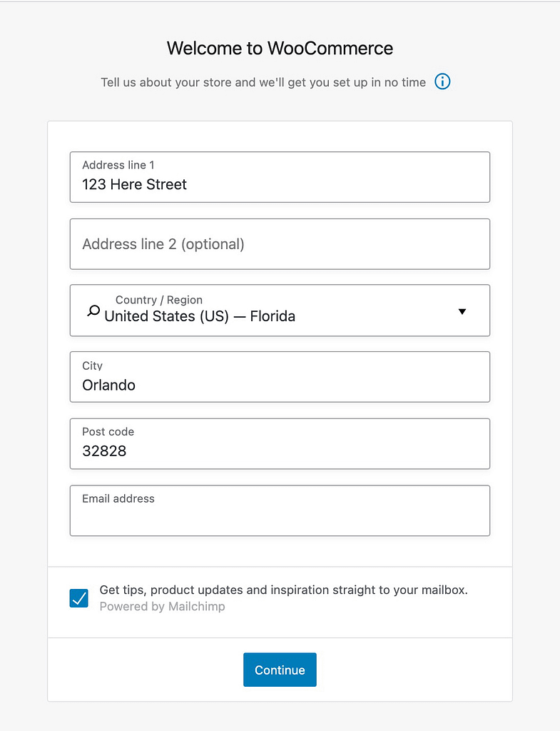
Task: Expand the Country / Region dropdown arrow
Action: pyautogui.click(x=462, y=311)
